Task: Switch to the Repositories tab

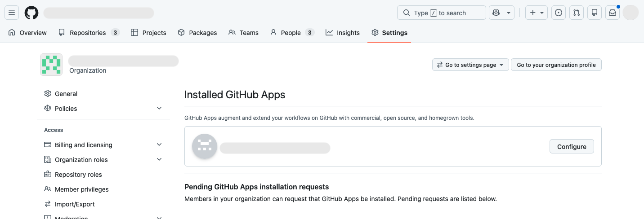Action: pyautogui.click(x=89, y=33)
